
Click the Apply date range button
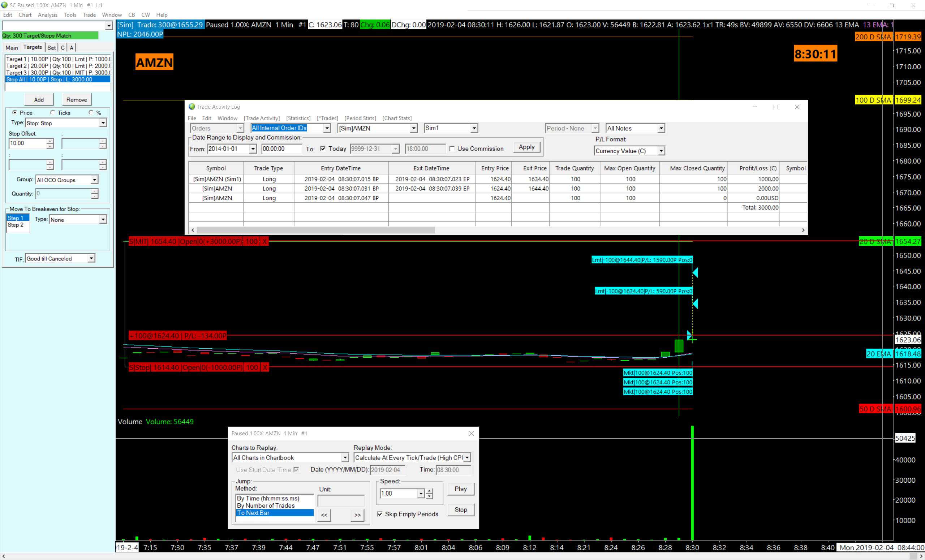tap(526, 147)
